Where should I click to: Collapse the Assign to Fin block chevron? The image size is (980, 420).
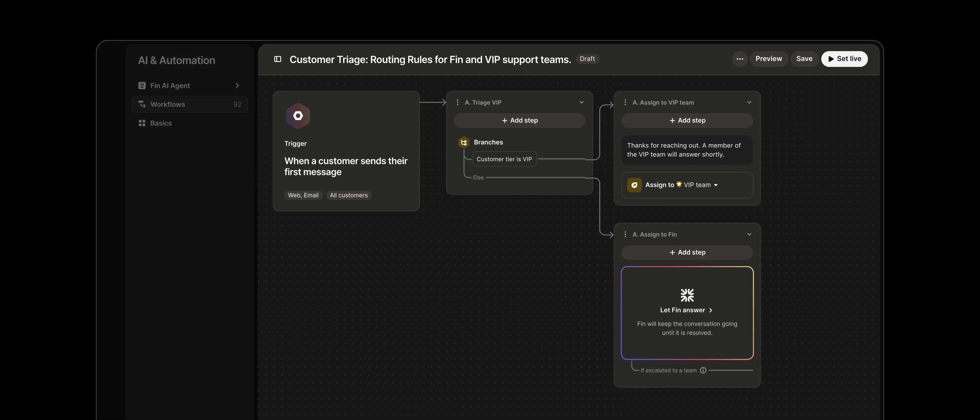point(749,234)
